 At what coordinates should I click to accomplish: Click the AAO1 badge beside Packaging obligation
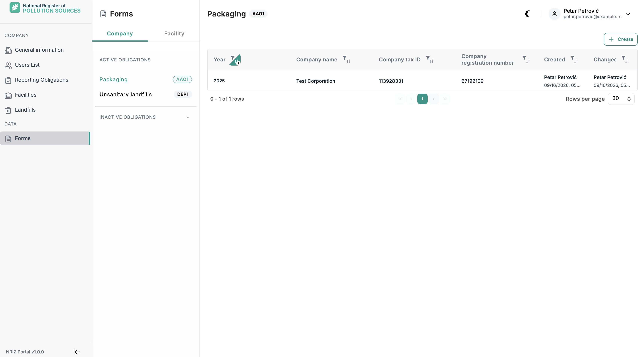[x=182, y=79]
